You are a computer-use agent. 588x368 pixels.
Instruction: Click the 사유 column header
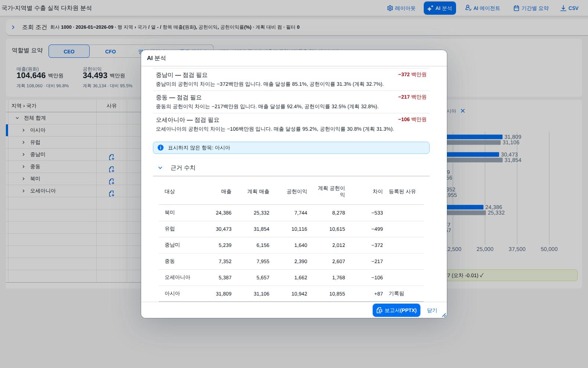112,106
